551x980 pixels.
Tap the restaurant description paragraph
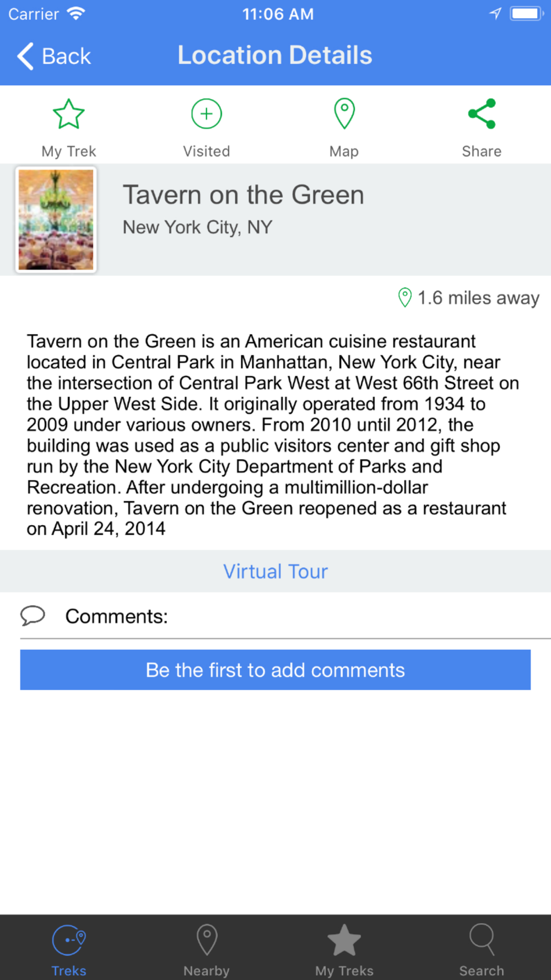(x=273, y=435)
